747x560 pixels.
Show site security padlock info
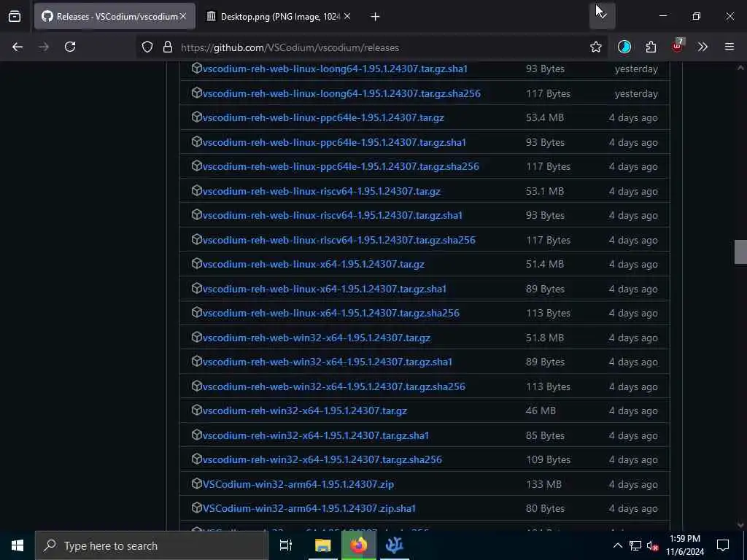167,47
